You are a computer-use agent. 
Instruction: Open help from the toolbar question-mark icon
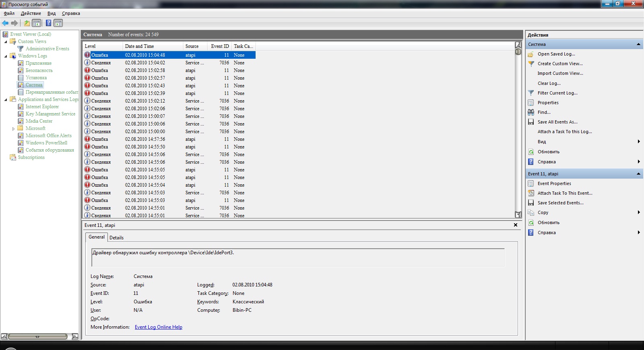coord(48,23)
